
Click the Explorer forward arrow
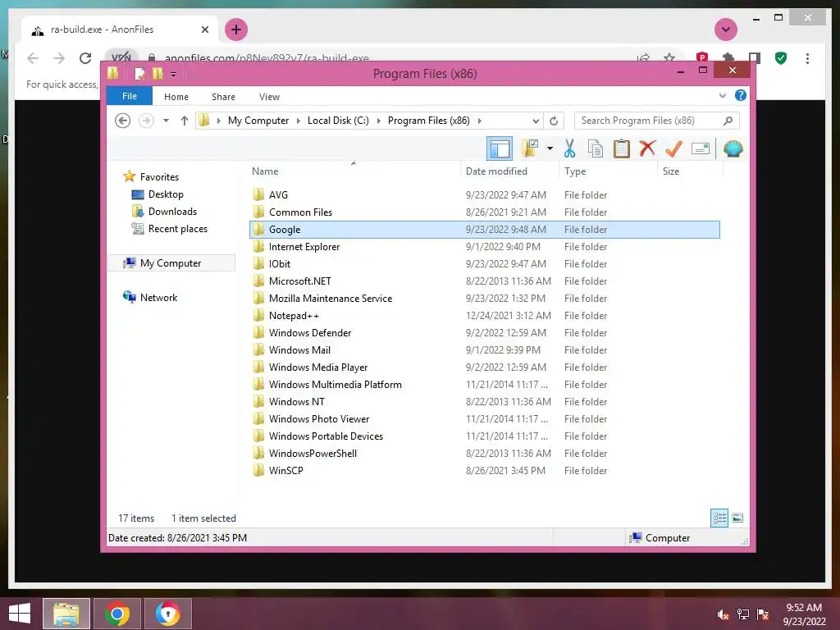pos(146,121)
